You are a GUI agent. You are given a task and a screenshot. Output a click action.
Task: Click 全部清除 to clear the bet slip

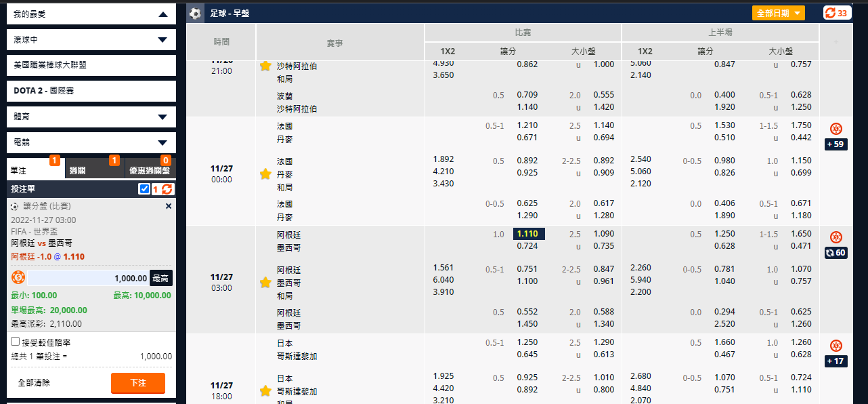34,383
